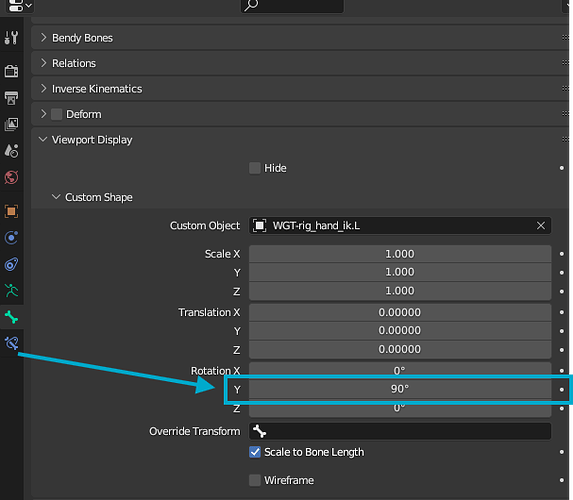Expand the Relations panel
The image size is (573, 500).
[43, 63]
